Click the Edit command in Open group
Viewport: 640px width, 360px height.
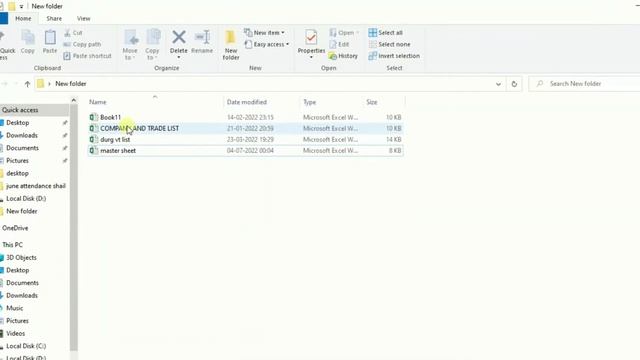tap(340, 44)
